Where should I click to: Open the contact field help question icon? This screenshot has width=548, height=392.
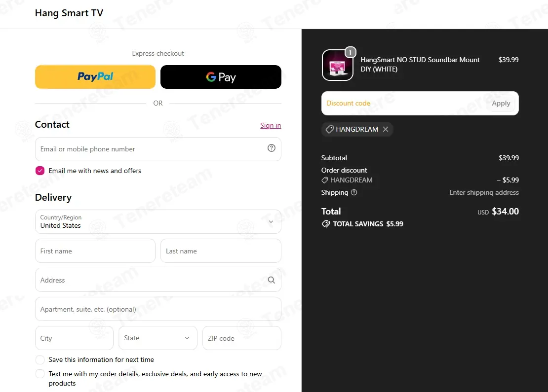[x=271, y=148]
